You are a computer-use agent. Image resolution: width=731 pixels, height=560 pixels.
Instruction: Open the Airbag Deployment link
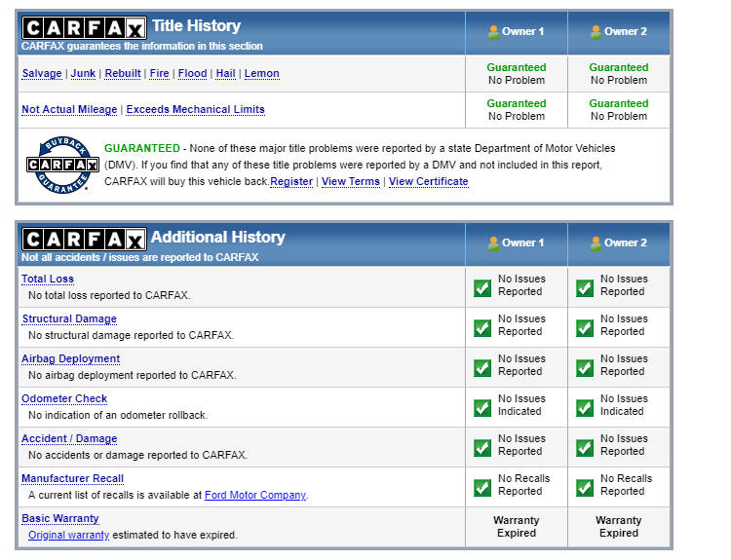click(x=71, y=359)
